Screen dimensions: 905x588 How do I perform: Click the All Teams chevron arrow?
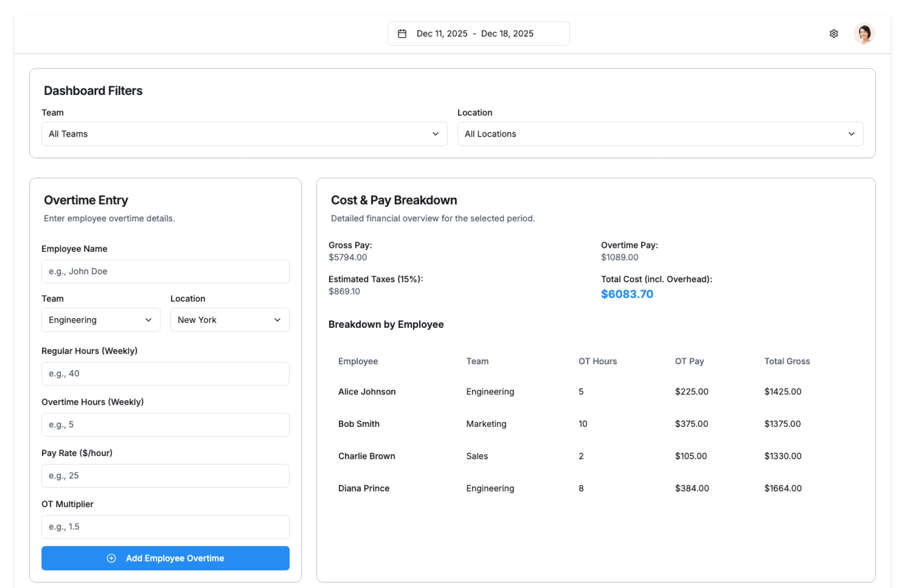pyautogui.click(x=435, y=134)
